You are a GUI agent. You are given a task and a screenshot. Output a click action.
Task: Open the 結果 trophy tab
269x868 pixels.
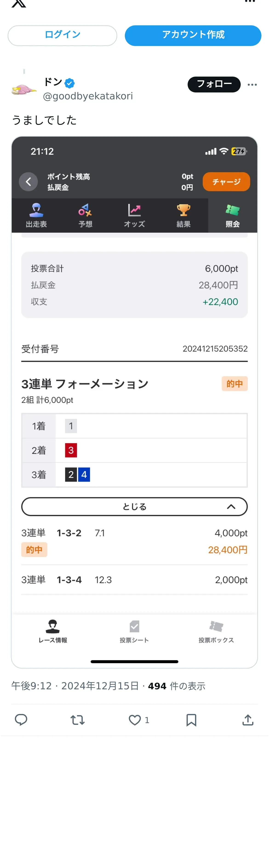click(183, 215)
